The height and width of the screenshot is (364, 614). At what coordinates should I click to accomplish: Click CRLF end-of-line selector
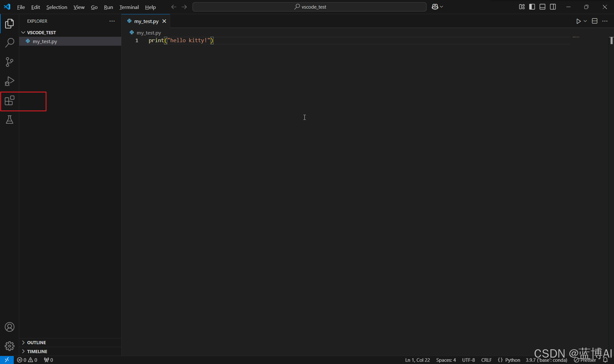coord(486,360)
